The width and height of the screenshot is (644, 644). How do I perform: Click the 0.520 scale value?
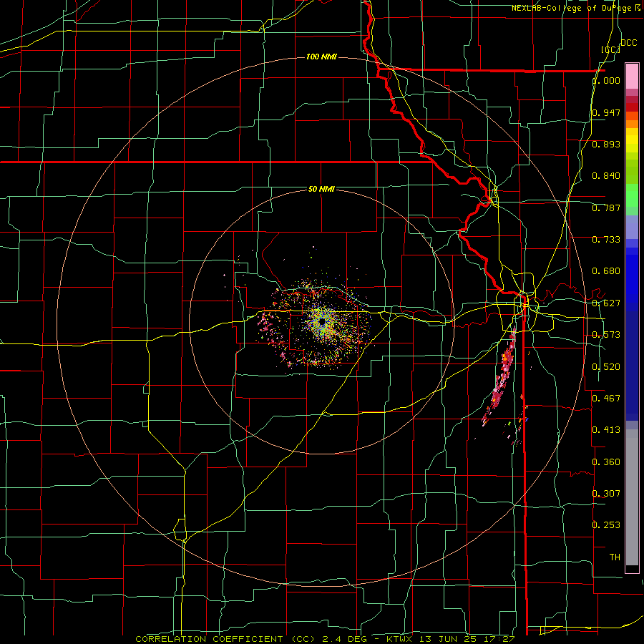click(606, 367)
